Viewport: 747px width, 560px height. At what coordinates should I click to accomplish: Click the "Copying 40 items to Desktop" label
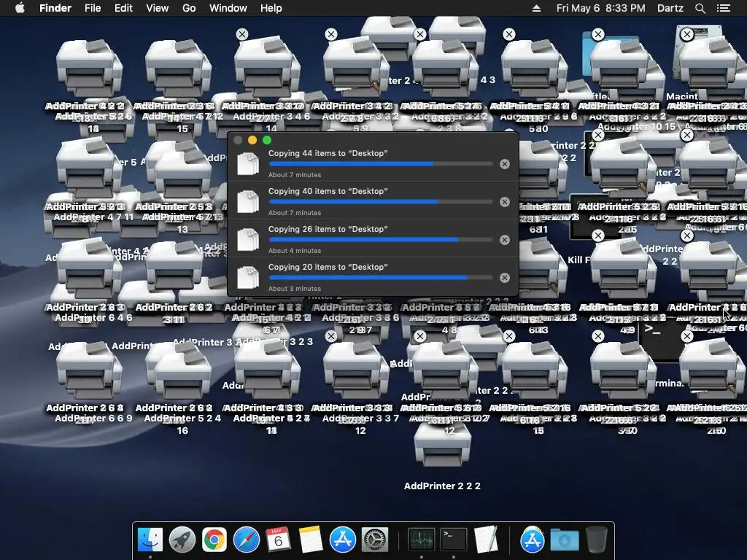click(x=328, y=191)
